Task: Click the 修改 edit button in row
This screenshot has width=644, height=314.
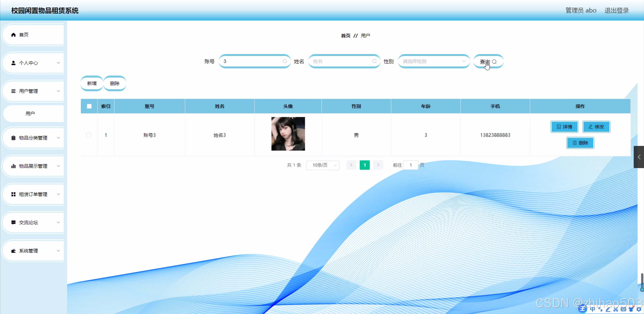Action: (x=596, y=127)
